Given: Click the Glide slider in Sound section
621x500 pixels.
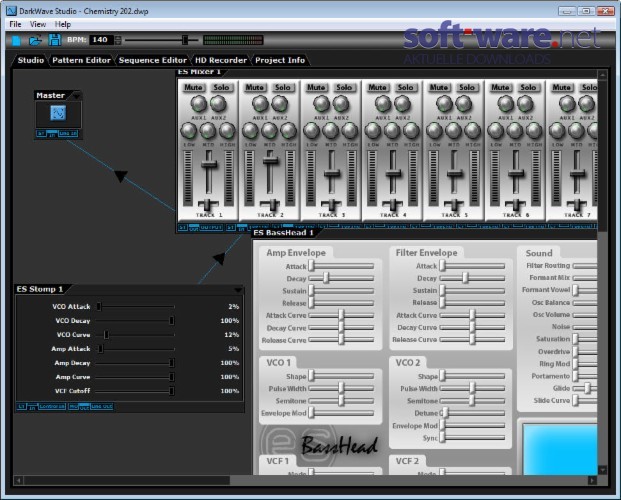Looking at the screenshot, I should (585, 388).
